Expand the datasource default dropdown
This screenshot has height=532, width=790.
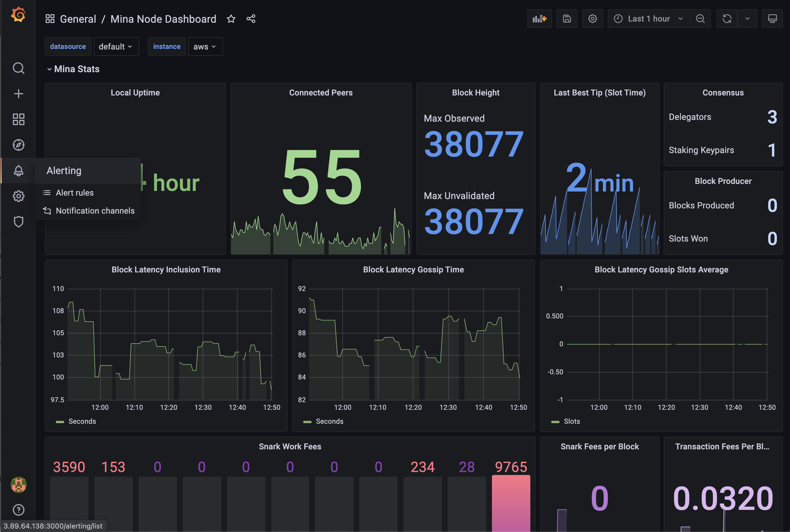tap(115, 46)
